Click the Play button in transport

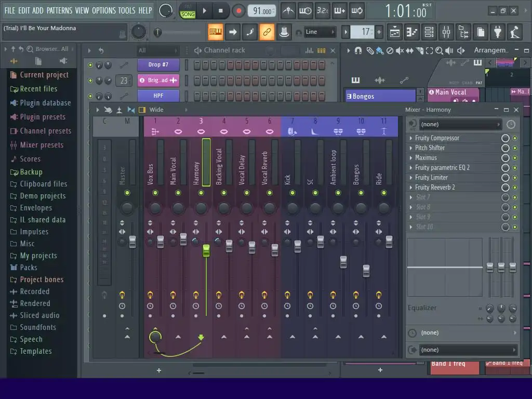[205, 11]
